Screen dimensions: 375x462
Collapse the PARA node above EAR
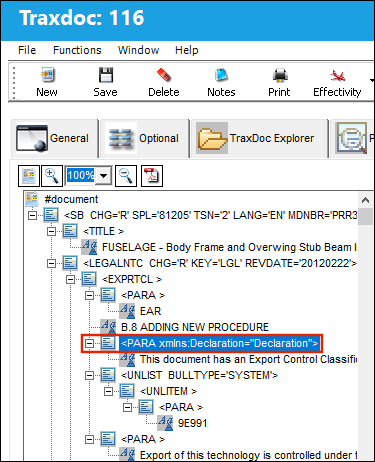pos(89,295)
